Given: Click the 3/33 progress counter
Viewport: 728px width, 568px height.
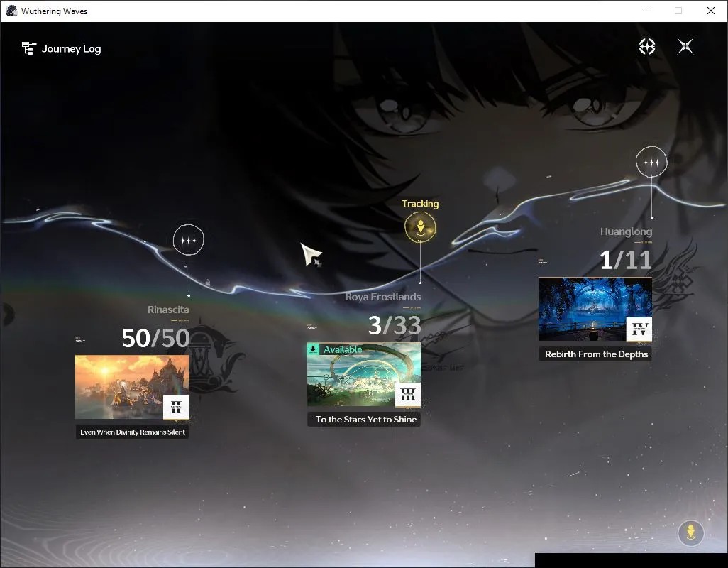Looking at the screenshot, I should 395,325.
